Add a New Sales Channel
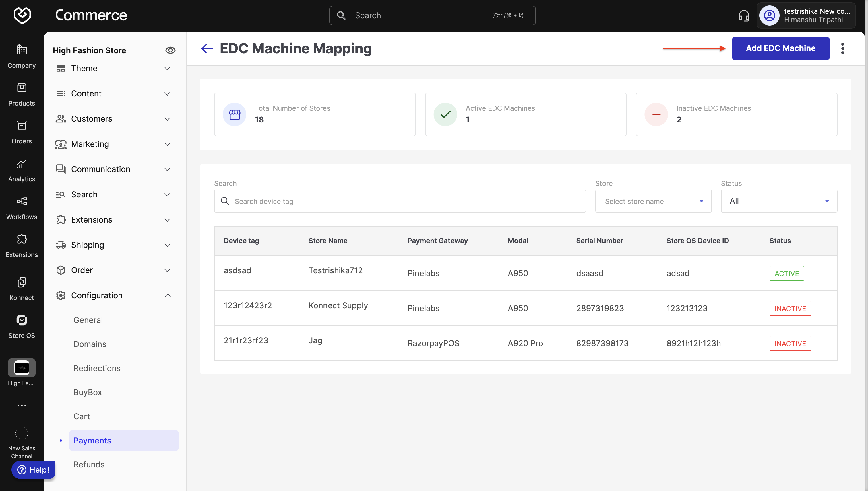868x491 pixels. click(22, 442)
